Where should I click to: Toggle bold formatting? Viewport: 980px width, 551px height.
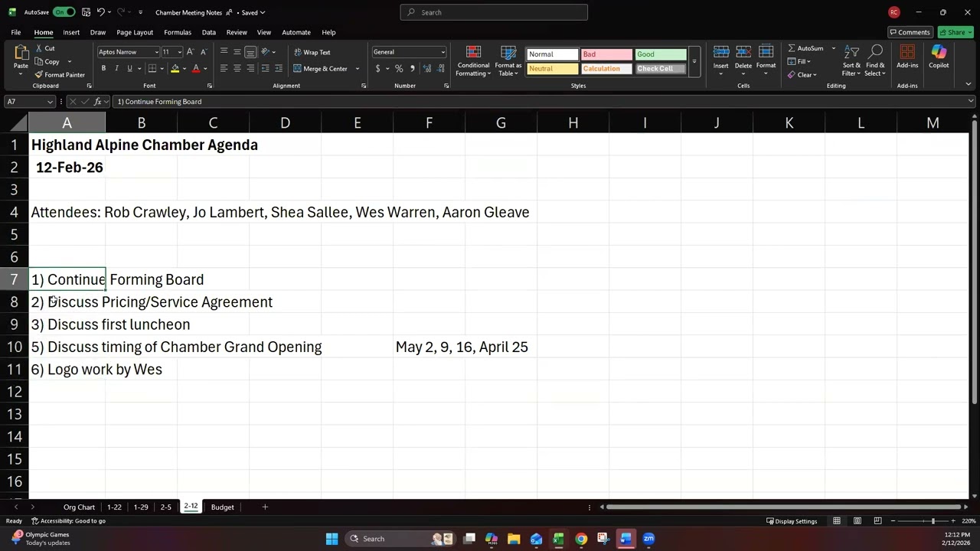click(103, 68)
